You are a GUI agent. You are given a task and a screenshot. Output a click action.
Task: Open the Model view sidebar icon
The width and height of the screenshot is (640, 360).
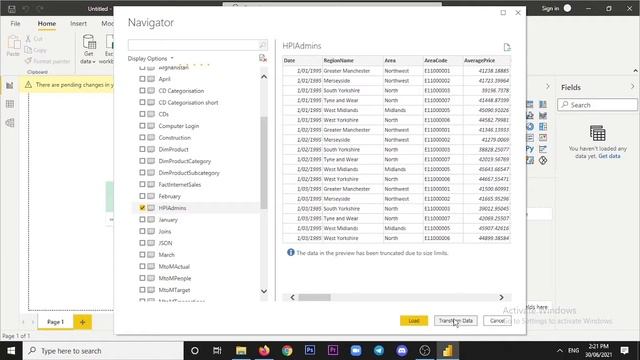10,123
